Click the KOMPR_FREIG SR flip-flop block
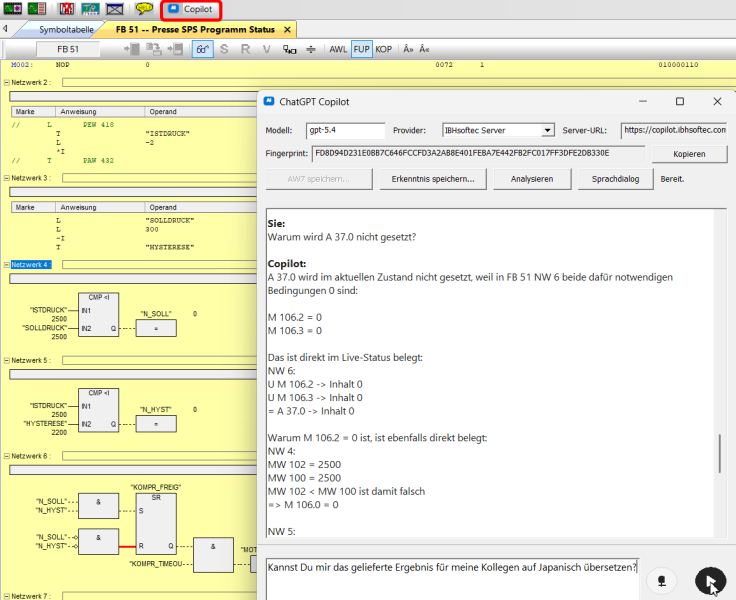 point(156,524)
